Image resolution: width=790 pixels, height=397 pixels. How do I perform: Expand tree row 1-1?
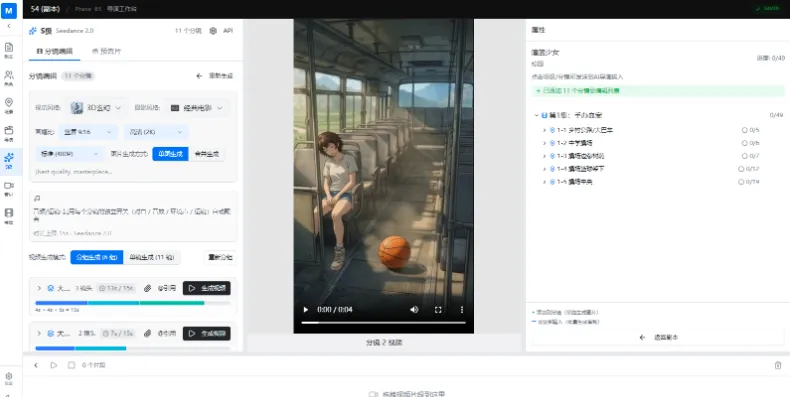(x=544, y=130)
